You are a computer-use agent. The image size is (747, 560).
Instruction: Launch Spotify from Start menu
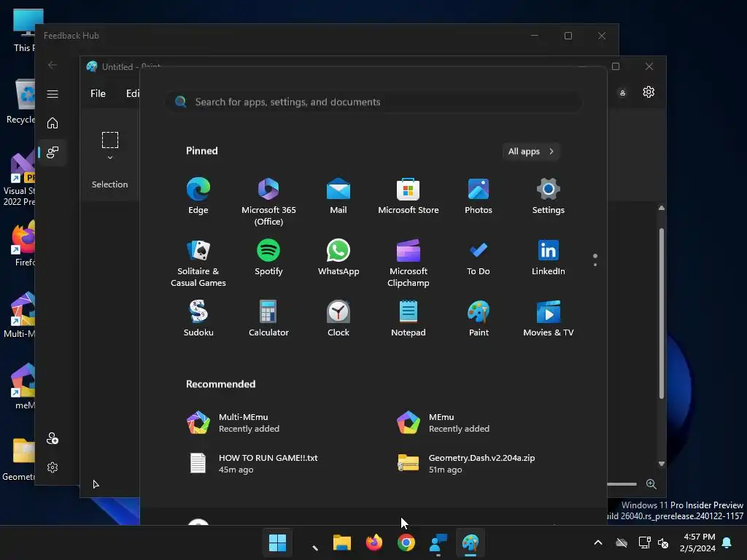[x=268, y=257]
